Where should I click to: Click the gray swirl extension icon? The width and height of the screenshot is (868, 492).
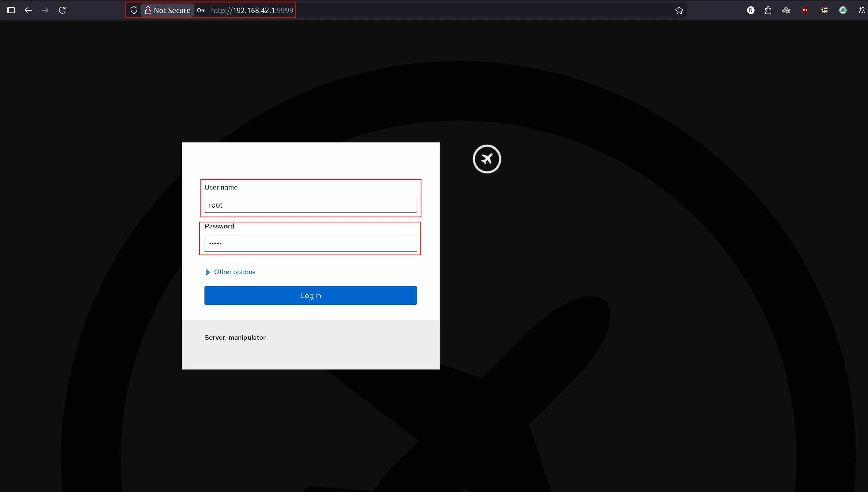tap(786, 10)
